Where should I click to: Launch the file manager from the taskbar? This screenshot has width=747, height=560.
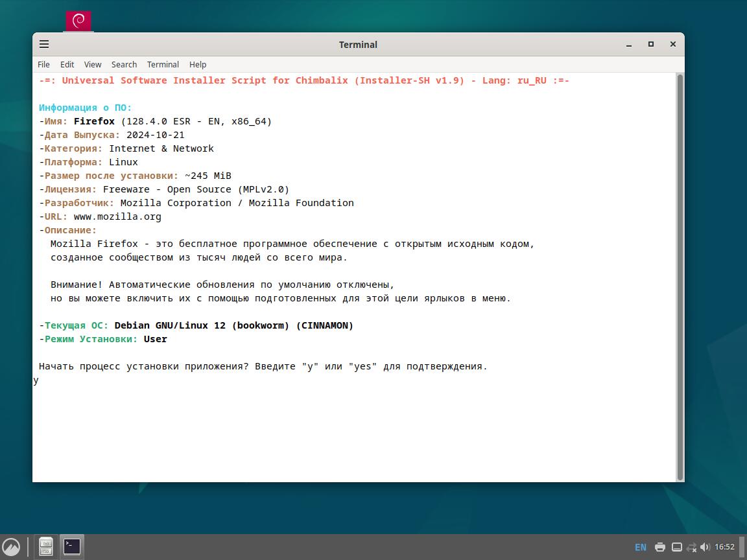click(46, 546)
